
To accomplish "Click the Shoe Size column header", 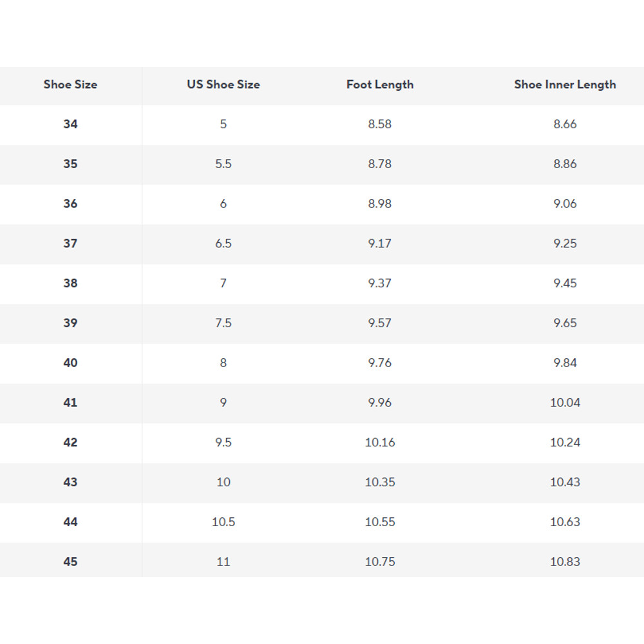I will pyautogui.click(x=70, y=84).
